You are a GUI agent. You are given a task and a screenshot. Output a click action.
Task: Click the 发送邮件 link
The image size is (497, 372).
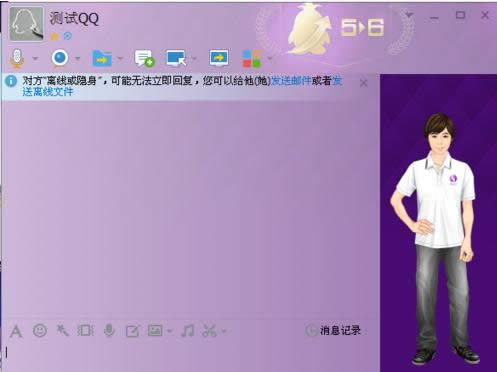pyautogui.click(x=291, y=81)
